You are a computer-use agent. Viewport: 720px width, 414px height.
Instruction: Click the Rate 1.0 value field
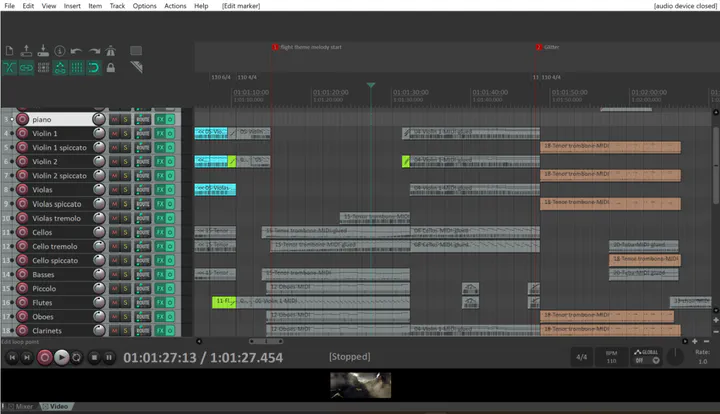click(x=703, y=362)
